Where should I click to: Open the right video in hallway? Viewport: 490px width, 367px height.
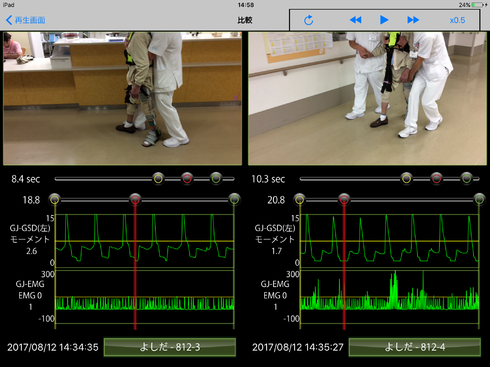click(367, 98)
